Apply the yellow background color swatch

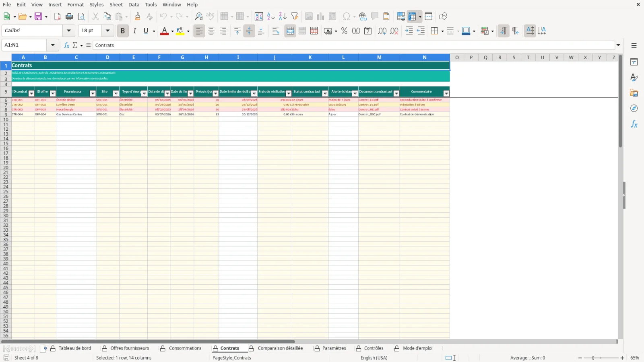(x=180, y=31)
